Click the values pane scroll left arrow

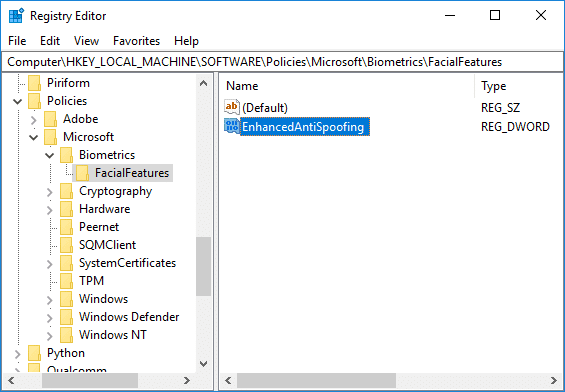228,380
